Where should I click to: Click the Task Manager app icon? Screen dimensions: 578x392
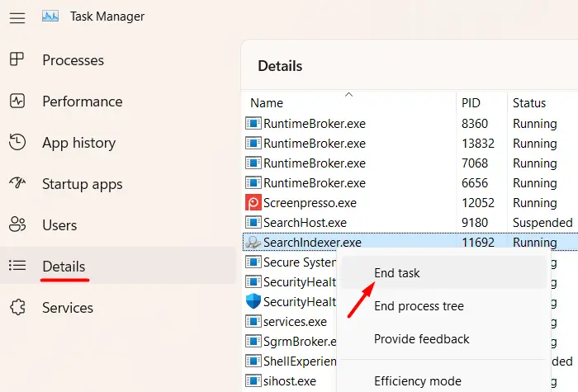click(x=50, y=17)
